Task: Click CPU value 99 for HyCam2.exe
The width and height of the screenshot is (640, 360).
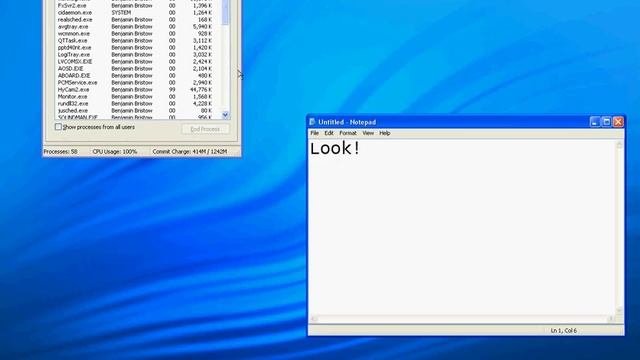Action: click(172, 89)
